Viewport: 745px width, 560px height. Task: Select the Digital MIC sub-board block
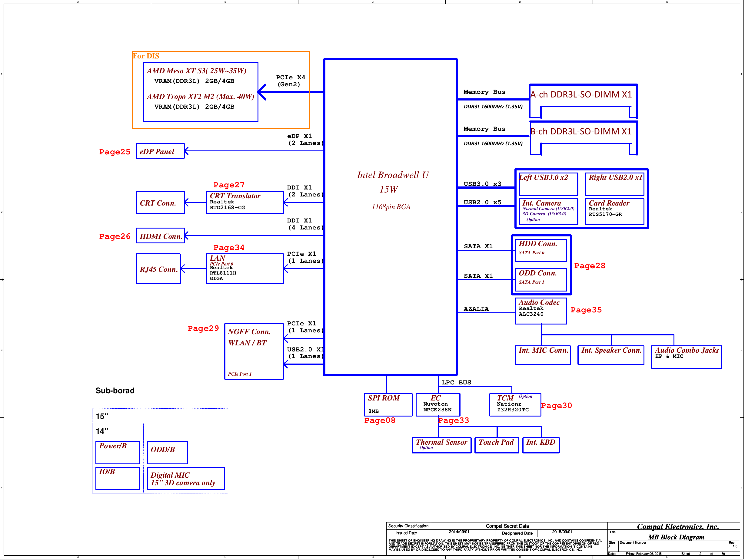[x=186, y=478]
